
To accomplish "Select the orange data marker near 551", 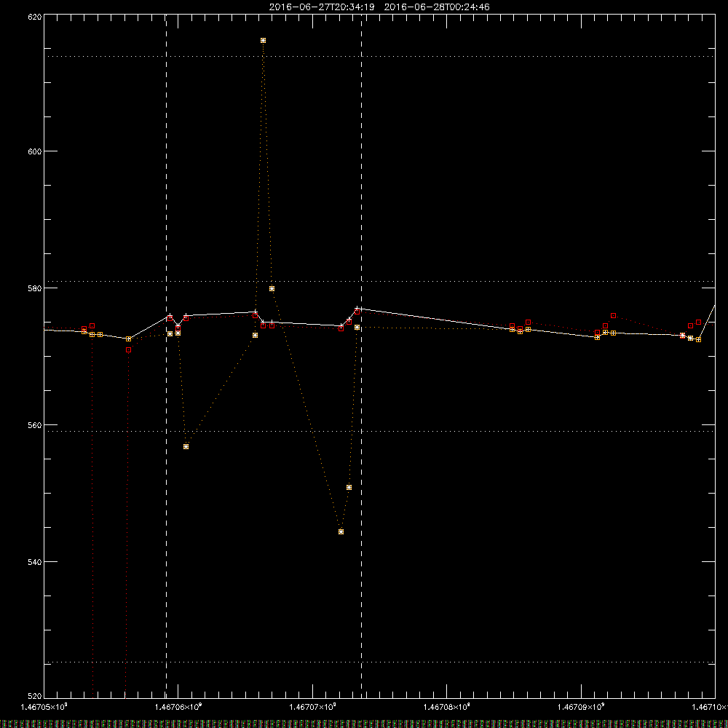I will 349,488.
